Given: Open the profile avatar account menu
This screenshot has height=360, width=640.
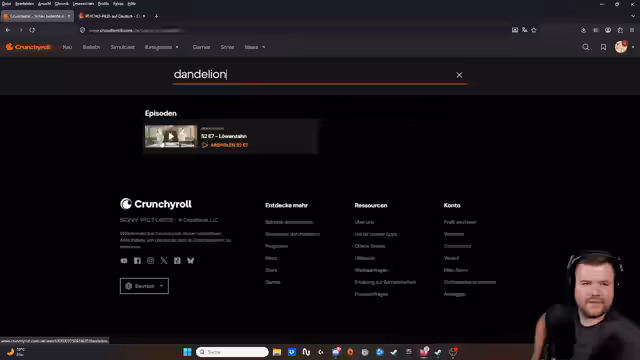Looking at the screenshot, I should pos(622,47).
